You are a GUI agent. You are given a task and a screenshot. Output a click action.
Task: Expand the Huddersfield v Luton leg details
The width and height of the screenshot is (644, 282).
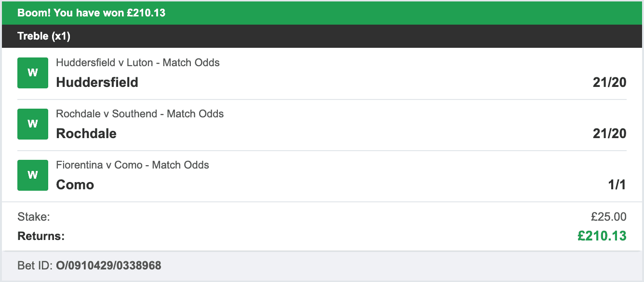322,72
